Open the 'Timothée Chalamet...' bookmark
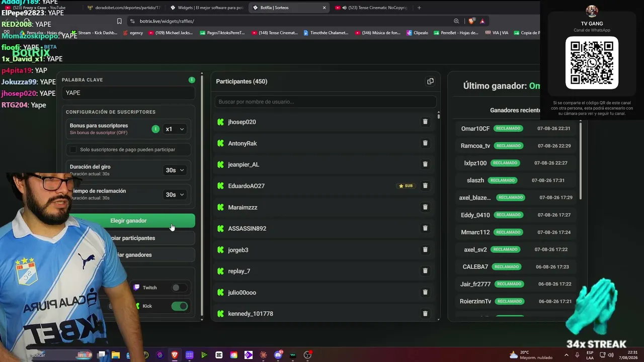Image resolution: width=644 pixels, height=362 pixels. (325, 33)
